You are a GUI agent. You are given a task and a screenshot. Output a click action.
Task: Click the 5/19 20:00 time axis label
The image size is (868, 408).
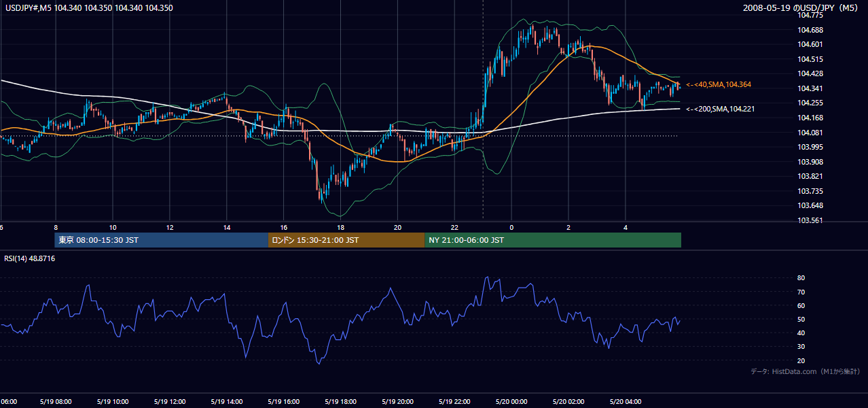(x=398, y=401)
